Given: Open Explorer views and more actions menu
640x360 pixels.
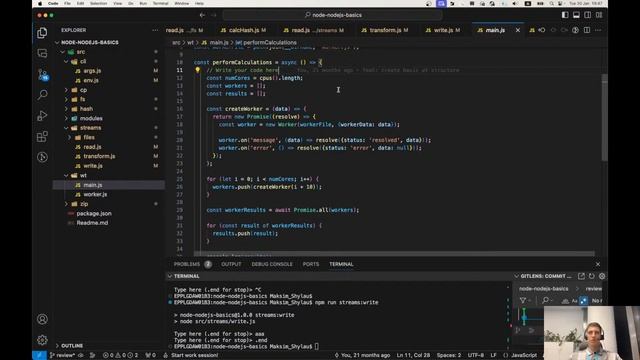Looking at the screenshot, I should tap(155, 30).
